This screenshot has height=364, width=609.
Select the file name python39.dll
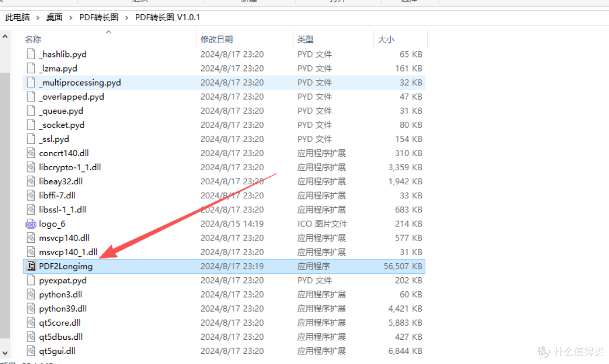(x=63, y=309)
